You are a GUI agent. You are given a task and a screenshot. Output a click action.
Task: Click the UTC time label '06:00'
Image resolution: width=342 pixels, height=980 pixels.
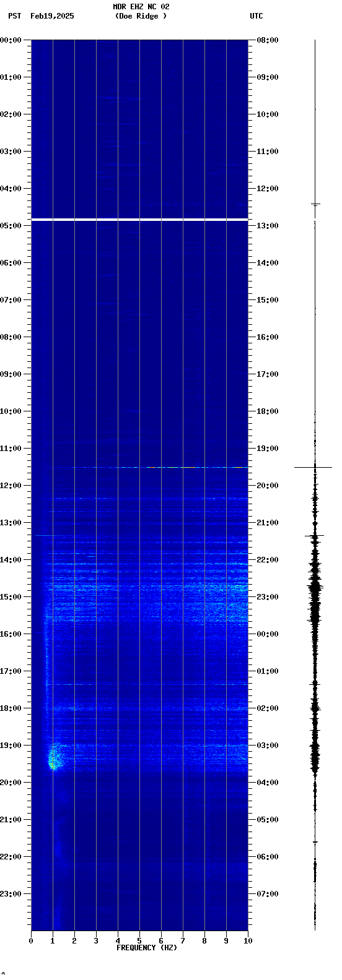[268, 857]
